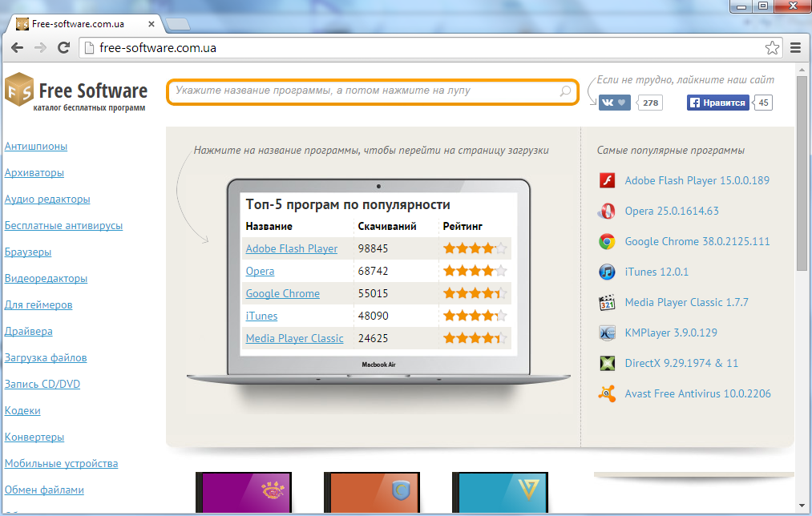Click the blue V-logo program thumbnail
This screenshot has width=812, height=516.
pos(500,493)
